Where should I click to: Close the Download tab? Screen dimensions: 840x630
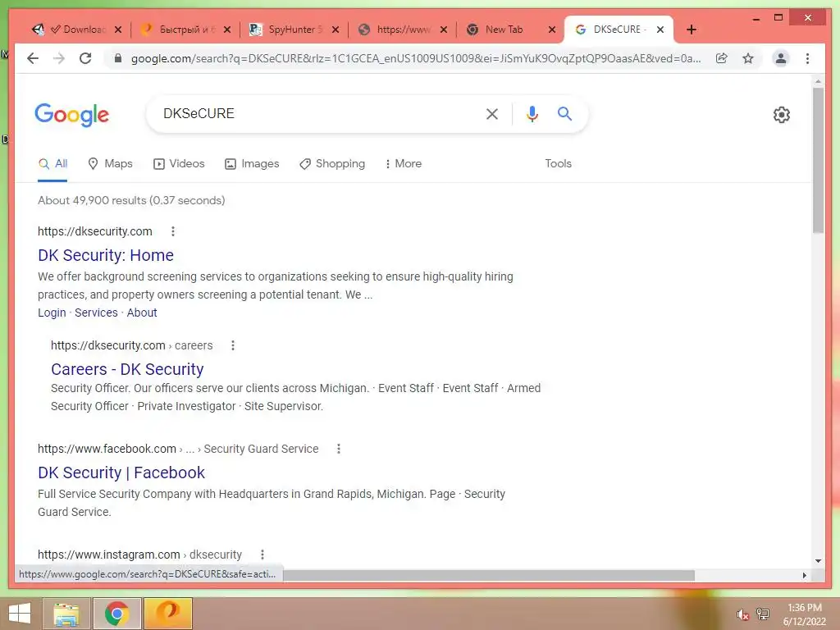(x=118, y=30)
